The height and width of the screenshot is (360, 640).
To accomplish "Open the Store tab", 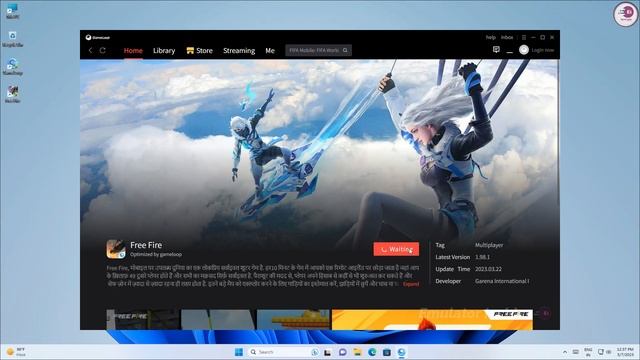I will (x=200, y=51).
